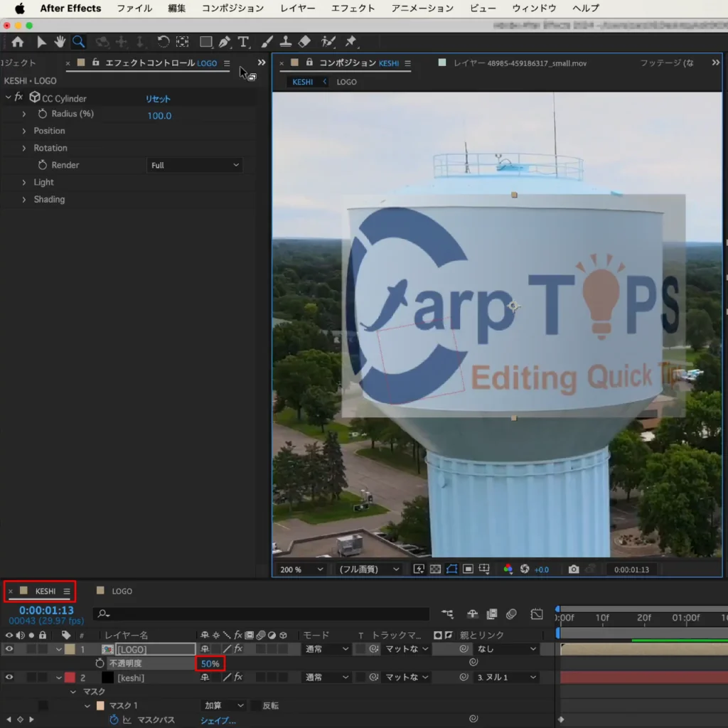Open the エフェクト menu
Viewport: 728px width, 728px height.
click(353, 9)
